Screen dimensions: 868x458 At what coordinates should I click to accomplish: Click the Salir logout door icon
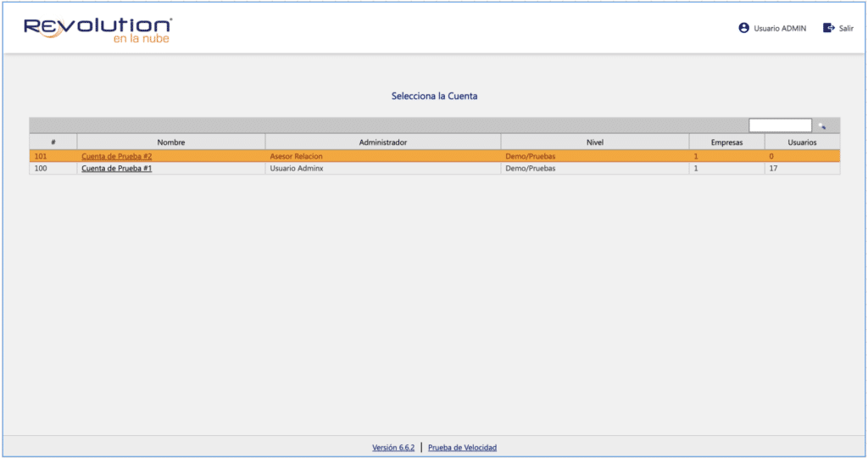coord(828,28)
